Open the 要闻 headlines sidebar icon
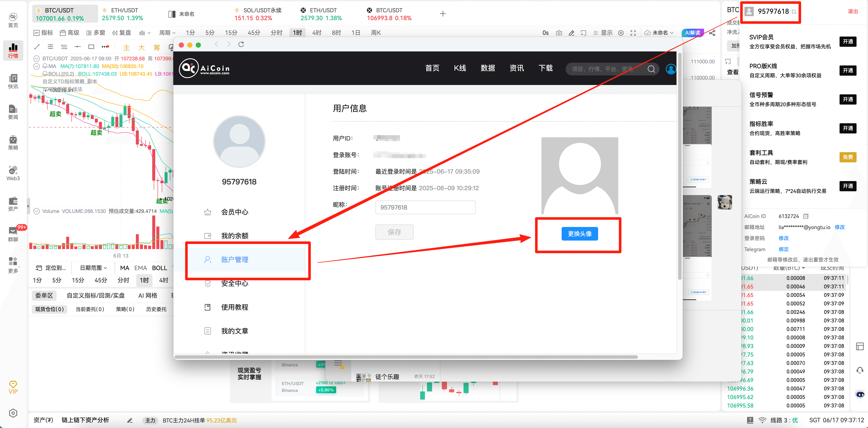The height and width of the screenshot is (428, 868). [13, 112]
